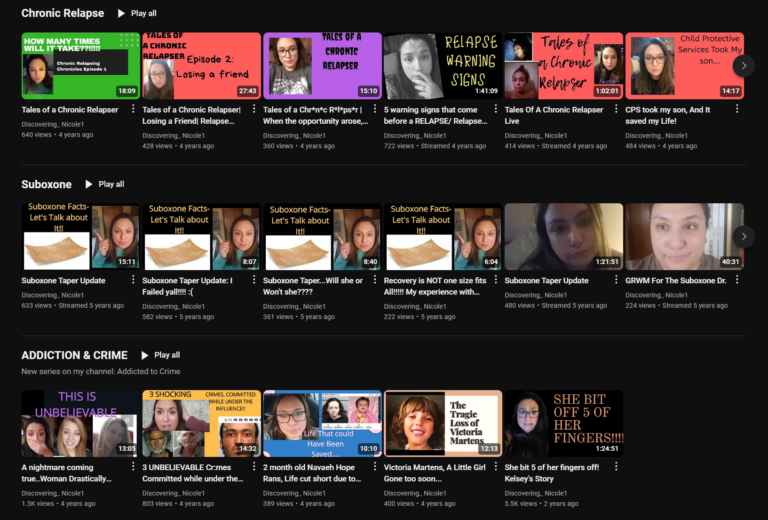Screen dimensions: 768x520
Task: Play all Chronic Relapse videos
Action: pyautogui.click(x=137, y=13)
